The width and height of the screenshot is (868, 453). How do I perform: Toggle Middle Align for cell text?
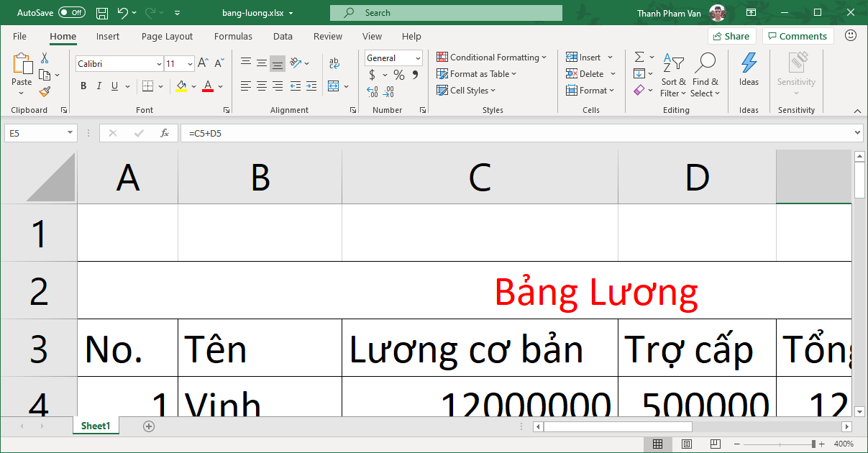[262, 63]
